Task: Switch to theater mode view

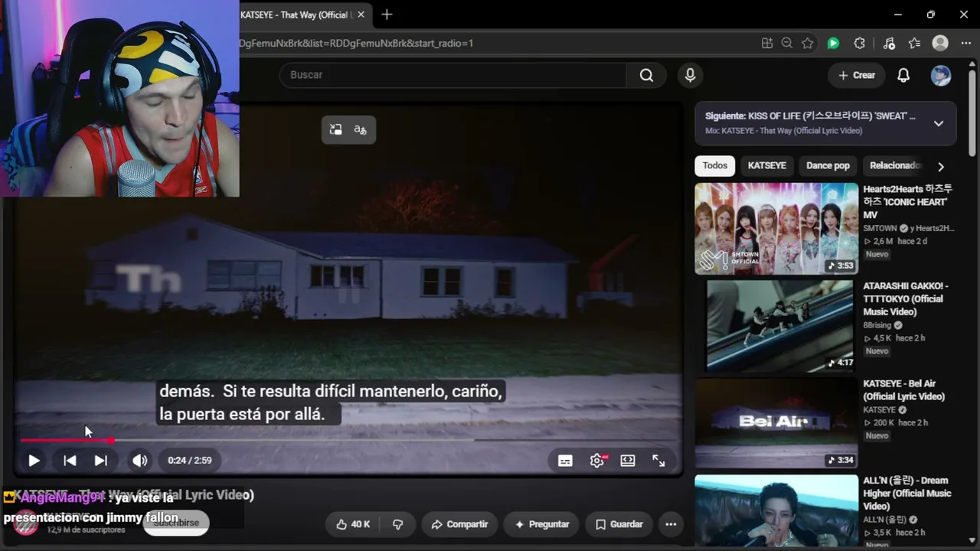Action: tap(628, 461)
